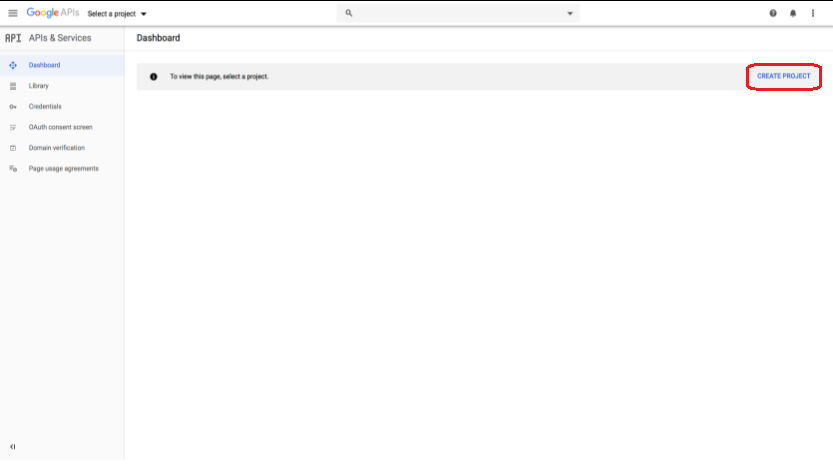This screenshot has height=474, width=833.
Task: Focus the top search input field
Action: pos(455,13)
